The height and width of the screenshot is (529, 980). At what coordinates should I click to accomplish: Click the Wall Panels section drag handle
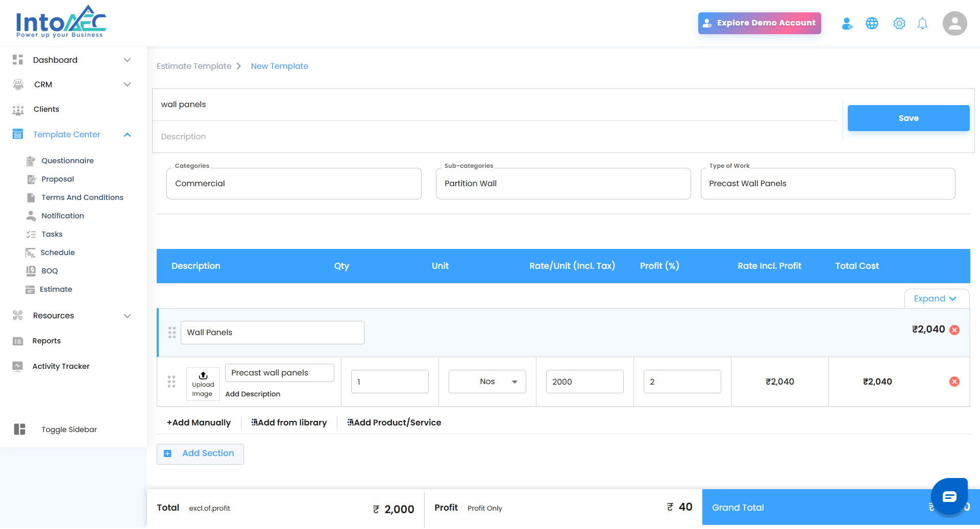(172, 333)
